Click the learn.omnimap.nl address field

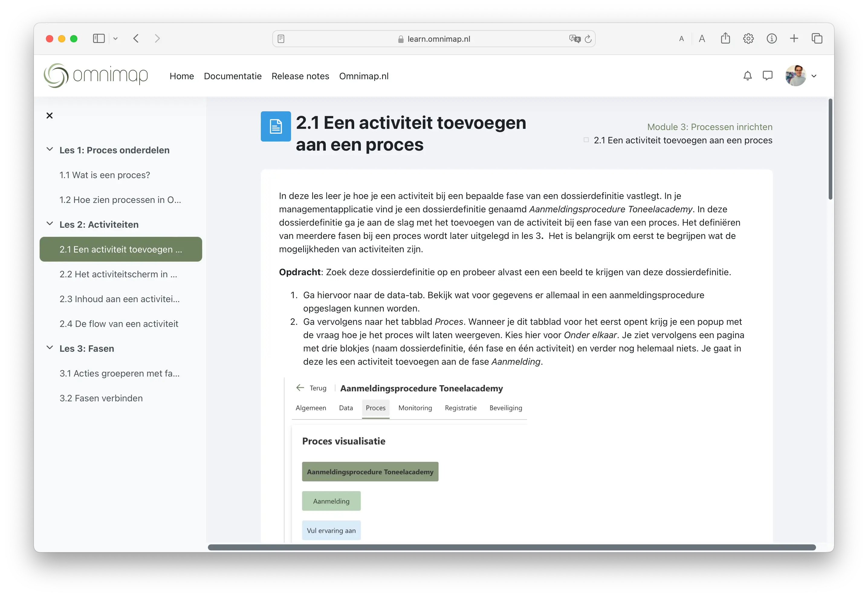tap(434, 39)
